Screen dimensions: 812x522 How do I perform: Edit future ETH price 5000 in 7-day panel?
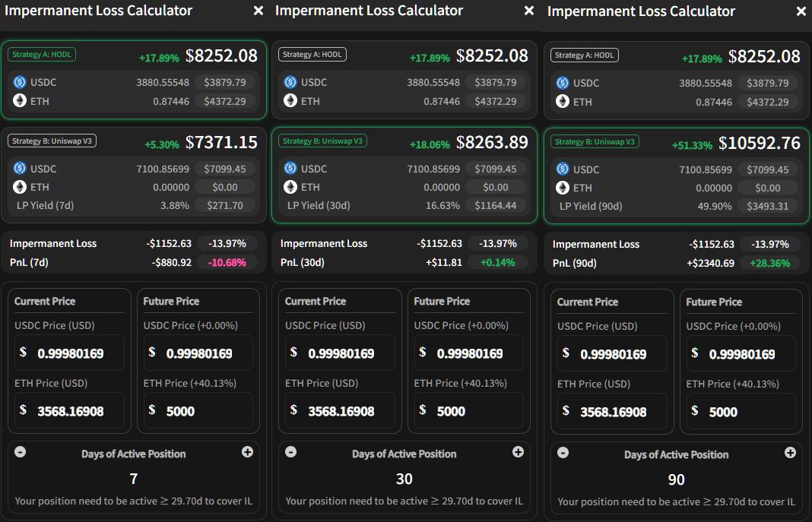198,411
